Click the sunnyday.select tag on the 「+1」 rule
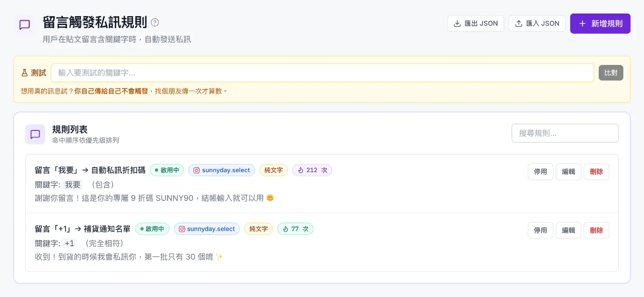The image size is (644, 297). pos(207,229)
